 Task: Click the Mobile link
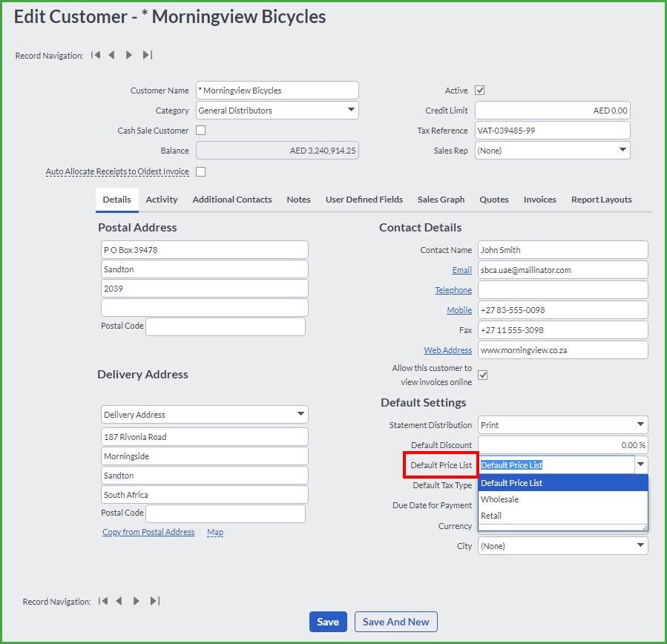point(459,310)
